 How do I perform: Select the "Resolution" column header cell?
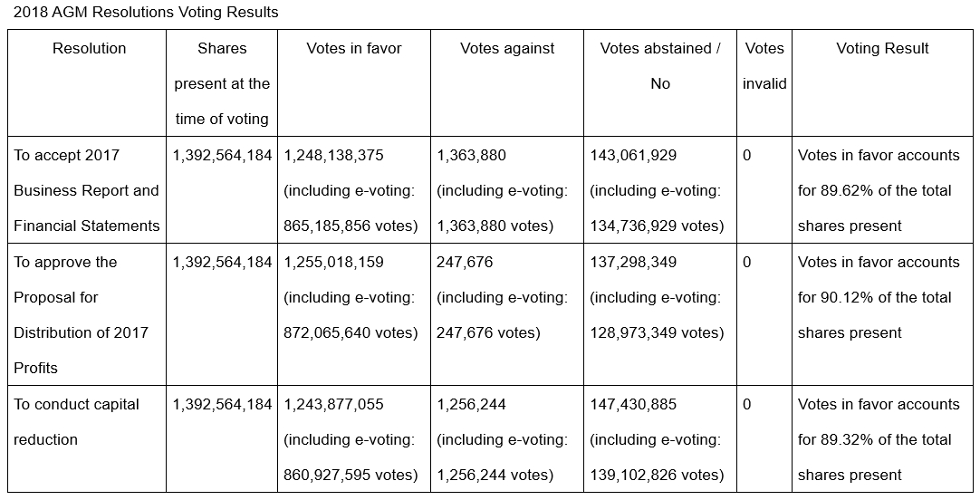tap(89, 49)
